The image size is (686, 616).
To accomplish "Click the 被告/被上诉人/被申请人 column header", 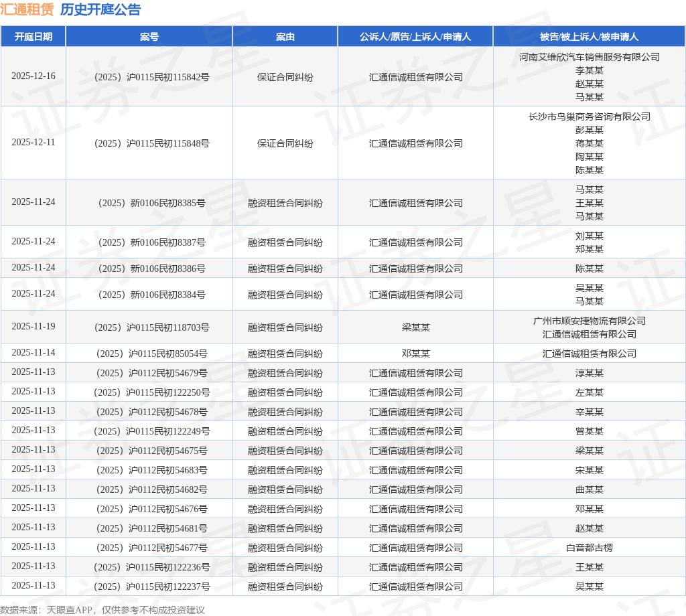I will 589,37.
